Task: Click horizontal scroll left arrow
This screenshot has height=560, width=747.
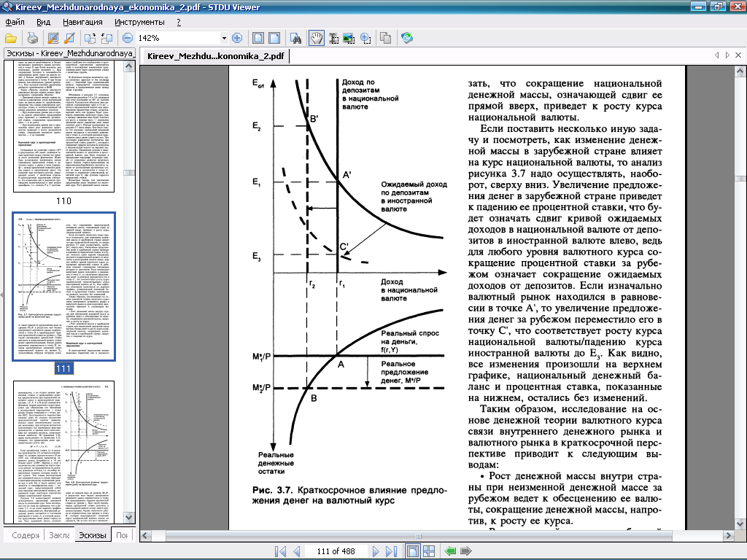Action: click(145, 536)
